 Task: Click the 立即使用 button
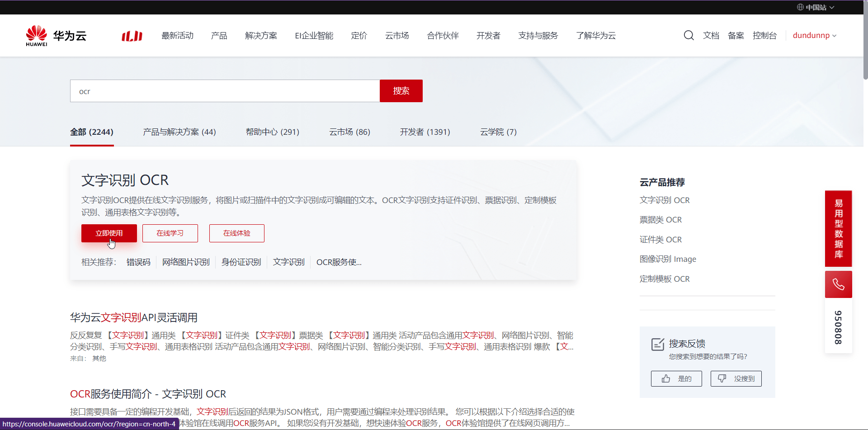(109, 233)
